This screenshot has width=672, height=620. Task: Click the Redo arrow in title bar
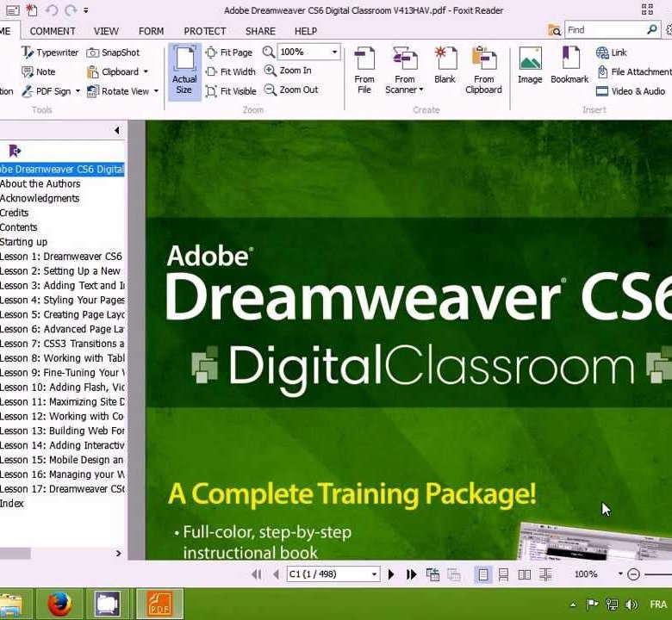tap(71, 9)
